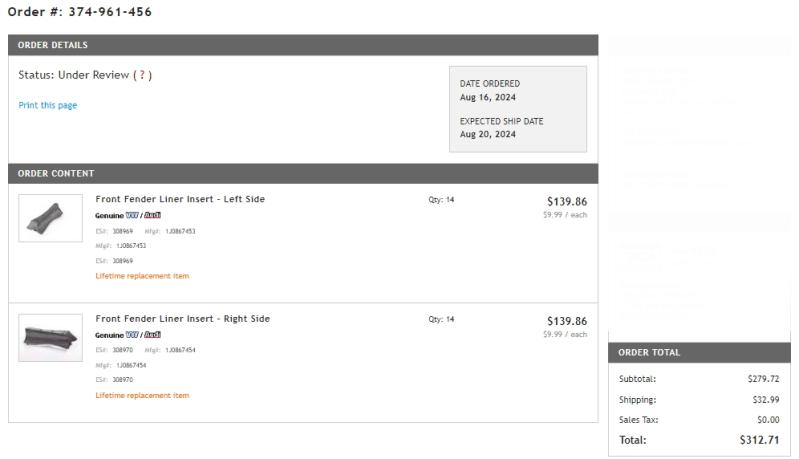Click the order number 374-961-456 heading
Image resolution: width=799 pixels, height=459 pixels.
(x=80, y=12)
